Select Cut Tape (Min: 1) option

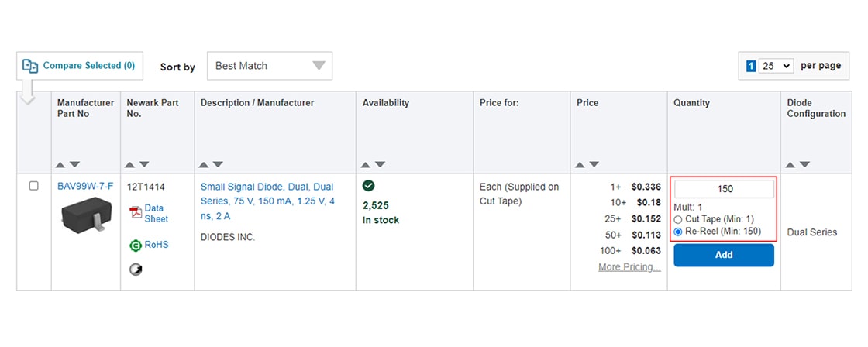[x=679, y=219]
